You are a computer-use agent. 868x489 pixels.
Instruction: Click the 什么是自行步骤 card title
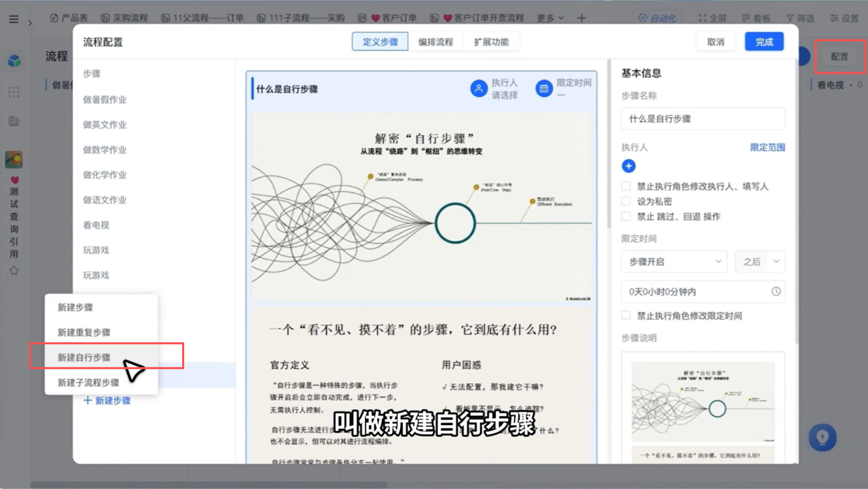pos(287,89)
